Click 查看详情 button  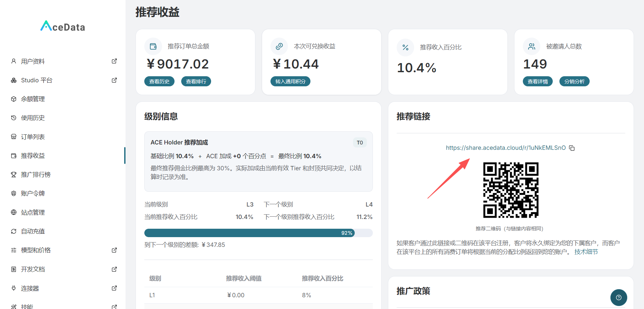[x=538, y=81]
